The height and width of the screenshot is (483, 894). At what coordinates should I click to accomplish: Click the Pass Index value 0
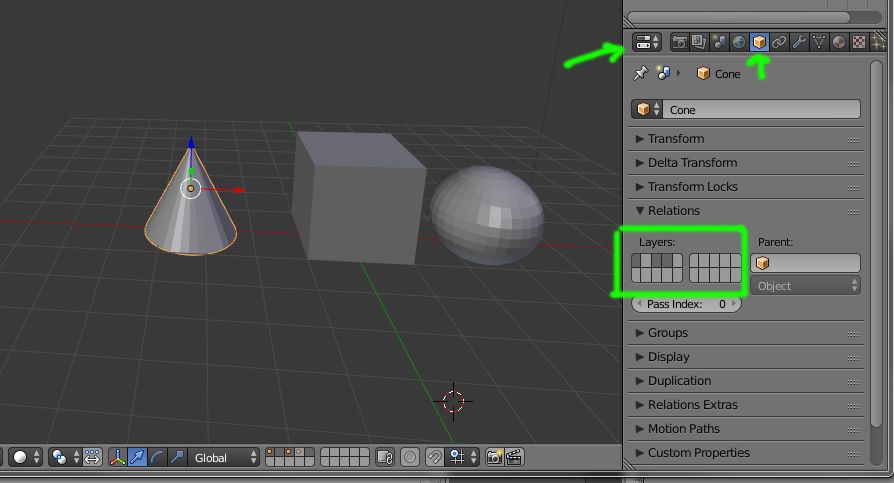pyautogui.click(x=722, y=304)
